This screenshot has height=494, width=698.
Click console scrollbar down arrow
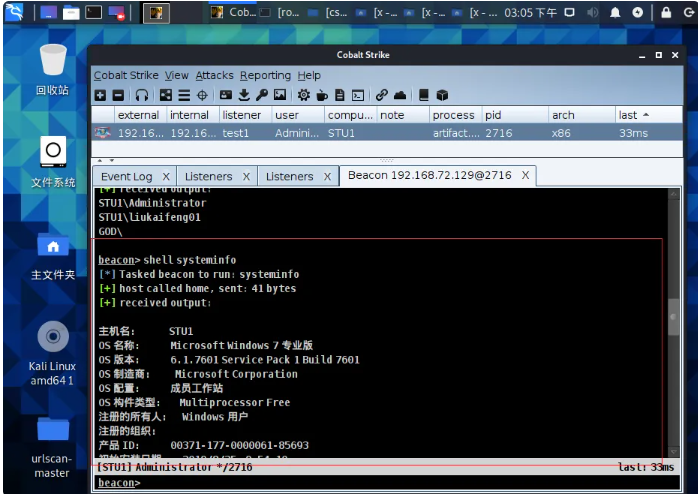coord(674,452)
